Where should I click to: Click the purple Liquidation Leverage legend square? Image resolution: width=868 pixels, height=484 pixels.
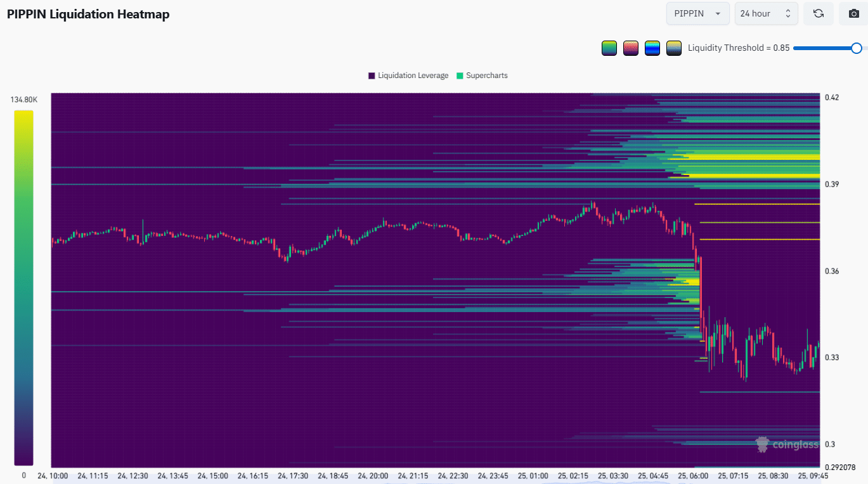coord(372,75)
